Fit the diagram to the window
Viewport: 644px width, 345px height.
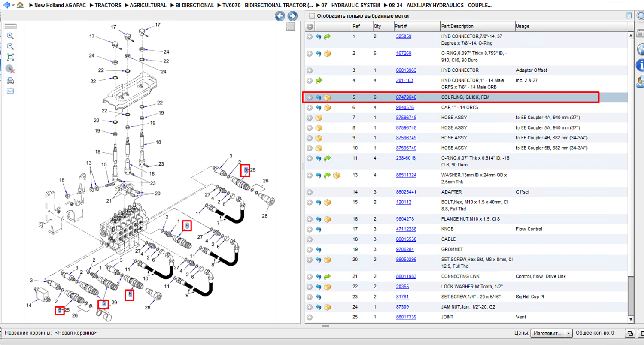[x=10, y=57]
